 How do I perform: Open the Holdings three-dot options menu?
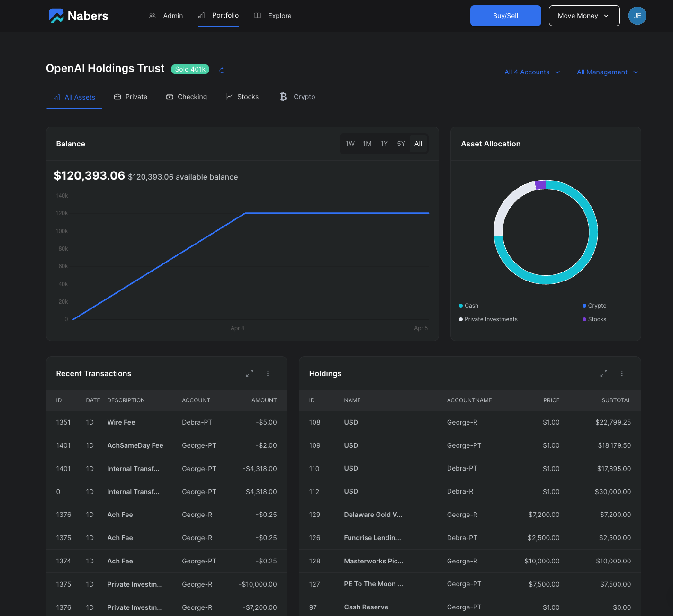coord(622,373)
